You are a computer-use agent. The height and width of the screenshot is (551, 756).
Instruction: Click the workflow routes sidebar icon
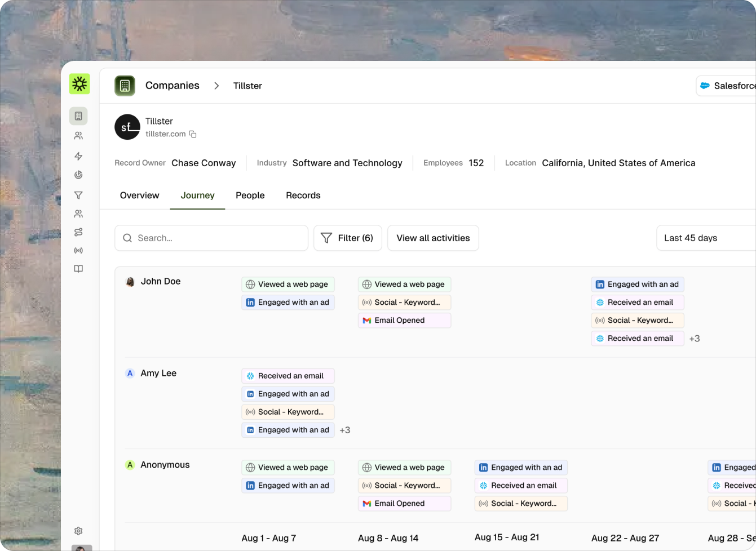78,232
